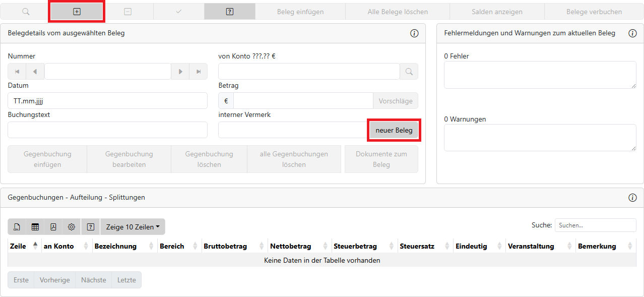Sort table by Zeile column
Viewport: 644px width, 297px height.
pos(24,246)
